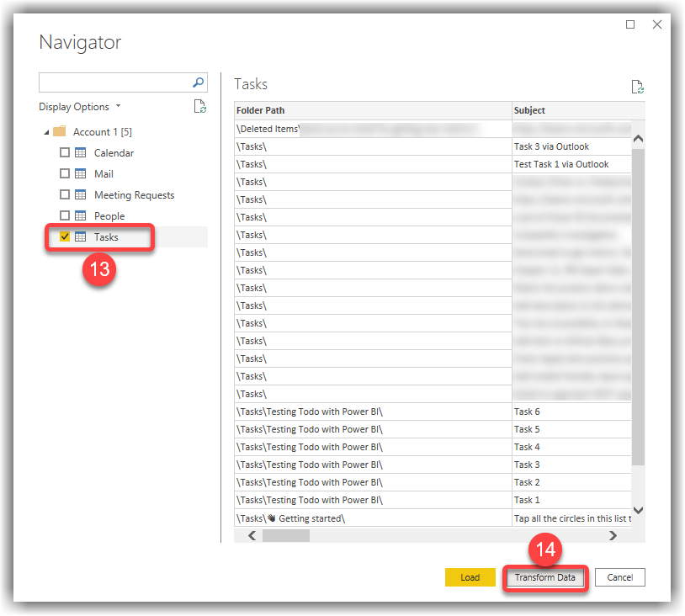Image resolution: width=685 pixels, height=616 pixels.
Task: Click the 'Task 1' subject cell
Action: click(572, 500)
